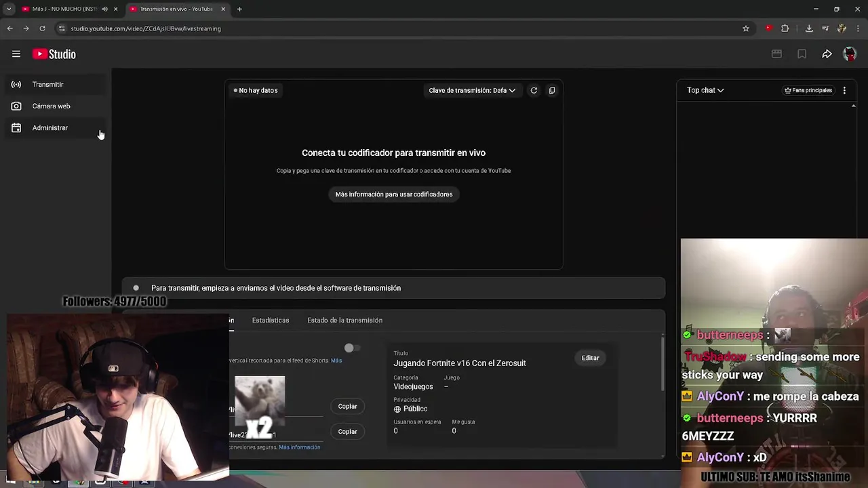This screenshot has width=868, height=488.
Task: Click the Cámara web camera icon
Action: click(16, 106)
